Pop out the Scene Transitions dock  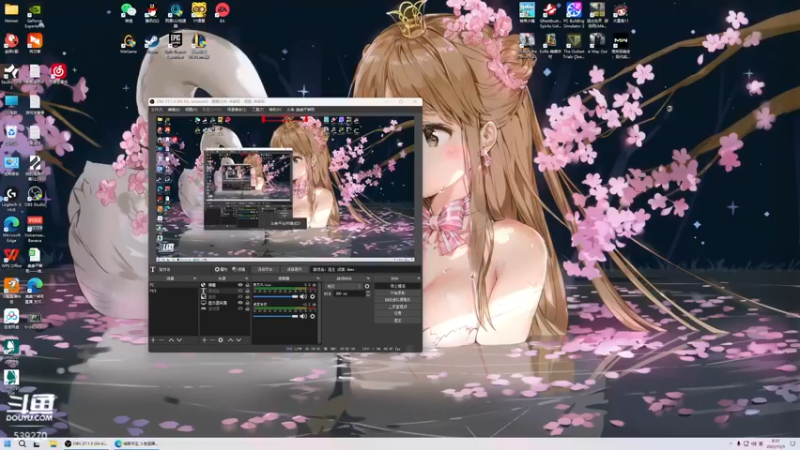click(x=368, y=278)
